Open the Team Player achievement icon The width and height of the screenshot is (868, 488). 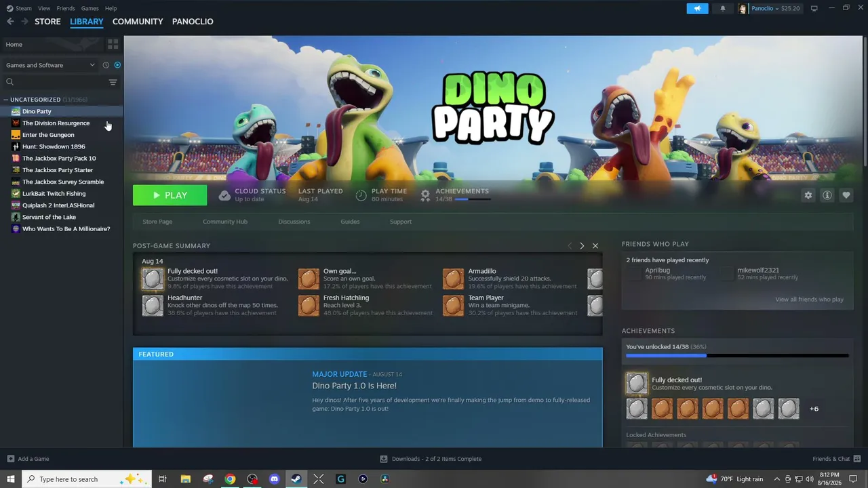point(454,305)
